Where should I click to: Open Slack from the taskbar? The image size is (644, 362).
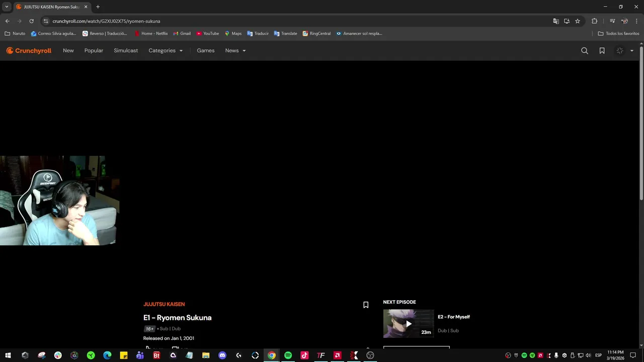pos(58,355)
